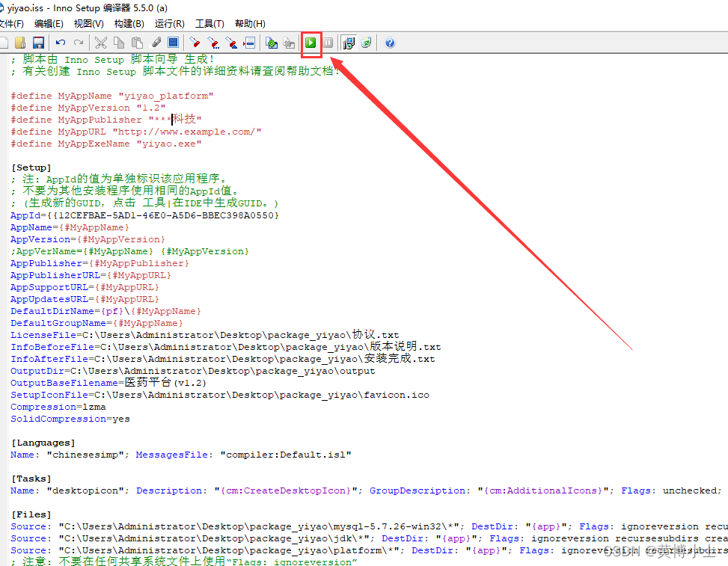
Task: Select all text with toolbar icon
Action: tap(173, 43)
